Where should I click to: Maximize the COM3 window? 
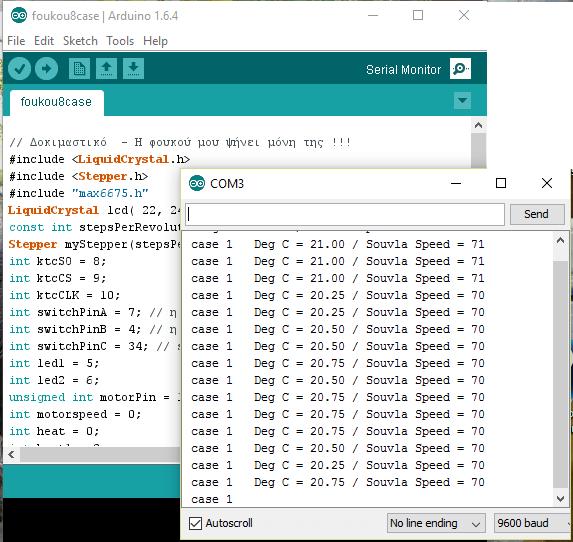tap(501, 183)
